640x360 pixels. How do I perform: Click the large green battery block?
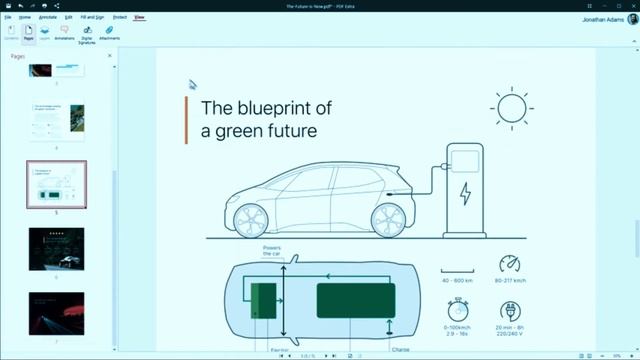tap(356, 300)
